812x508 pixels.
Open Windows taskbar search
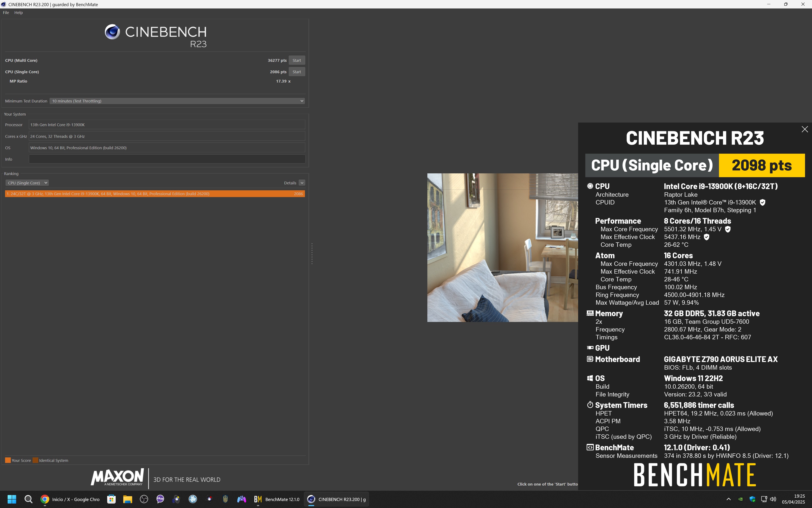point(29,499)
